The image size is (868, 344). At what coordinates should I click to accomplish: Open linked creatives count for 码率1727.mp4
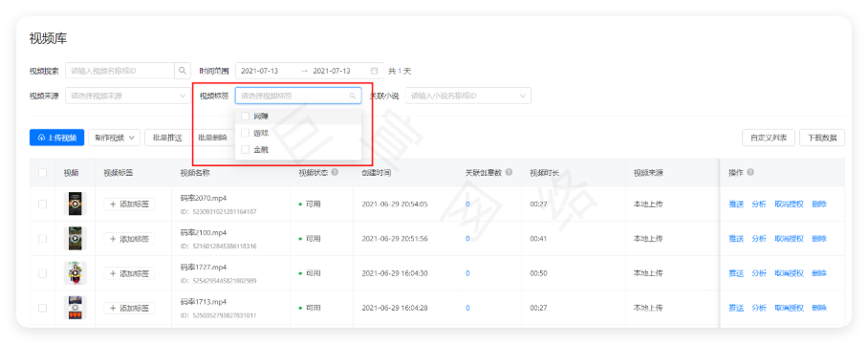(467, 273)
